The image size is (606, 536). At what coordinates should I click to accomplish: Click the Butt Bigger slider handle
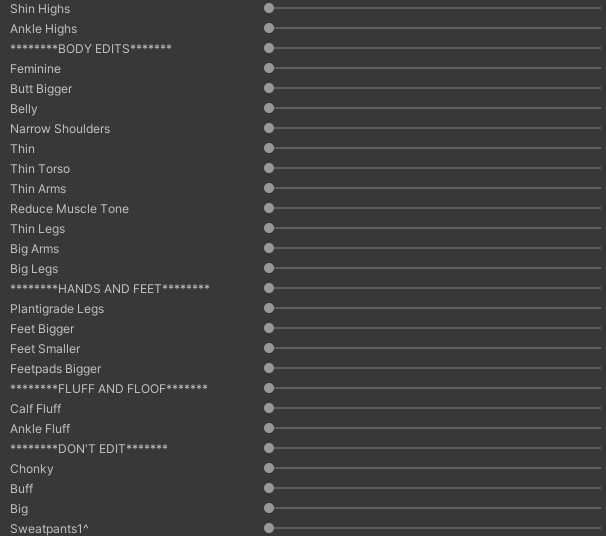(269, 88)
